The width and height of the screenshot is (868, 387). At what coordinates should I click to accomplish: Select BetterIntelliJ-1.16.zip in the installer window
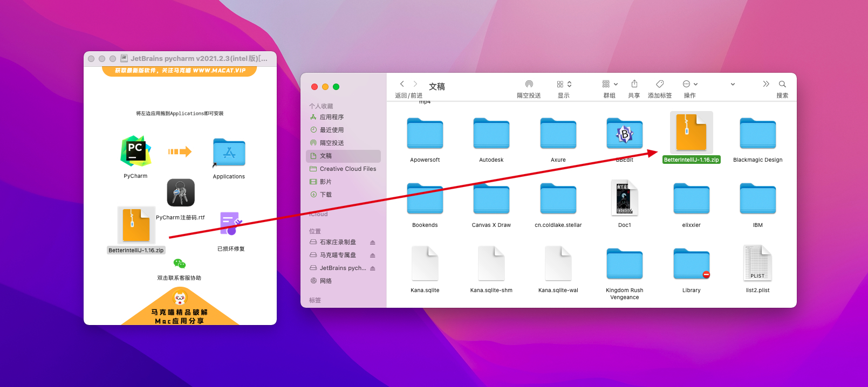(x=136, y=225)
